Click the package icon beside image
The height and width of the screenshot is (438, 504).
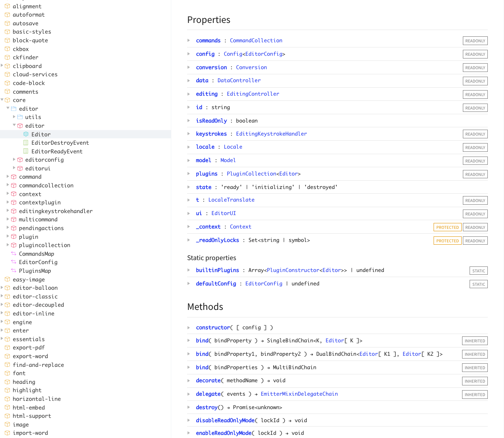(x=7, y=425)
